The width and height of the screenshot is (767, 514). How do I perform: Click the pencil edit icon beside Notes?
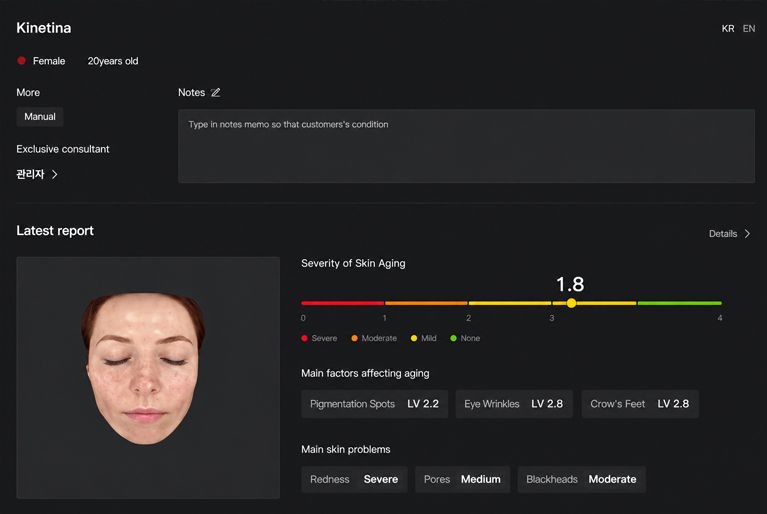pos(216,92)
